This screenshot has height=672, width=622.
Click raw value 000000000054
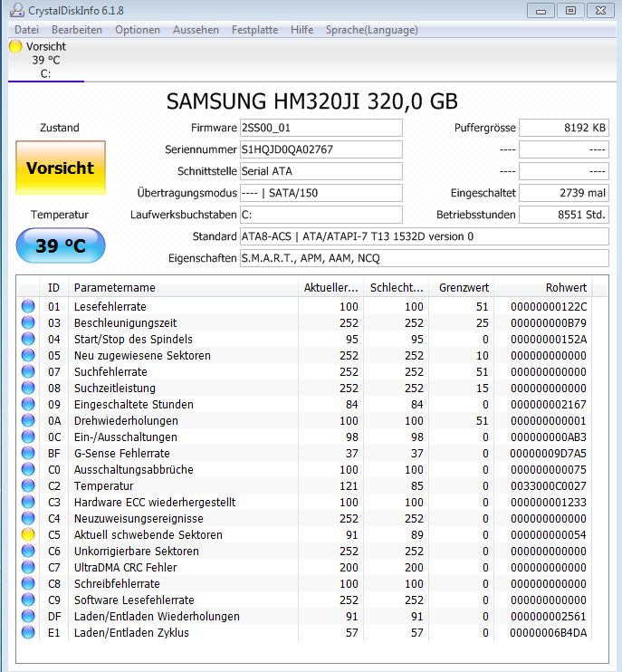pos(549,535)
